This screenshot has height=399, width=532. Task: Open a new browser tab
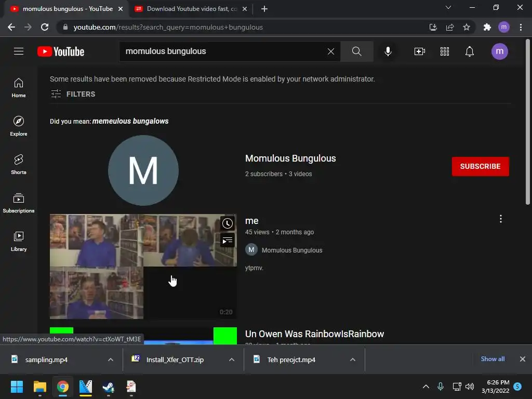(x=264, y=9)
